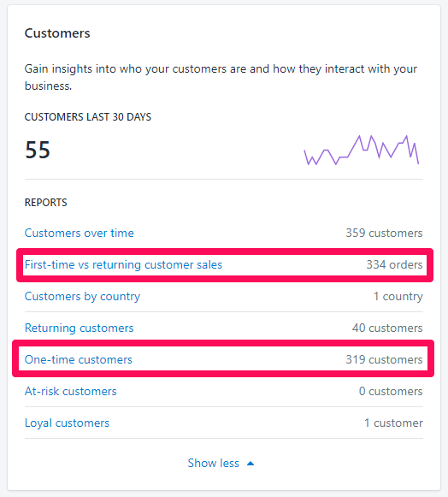Click the 1 customer count for Loyal

coord(393,423)
